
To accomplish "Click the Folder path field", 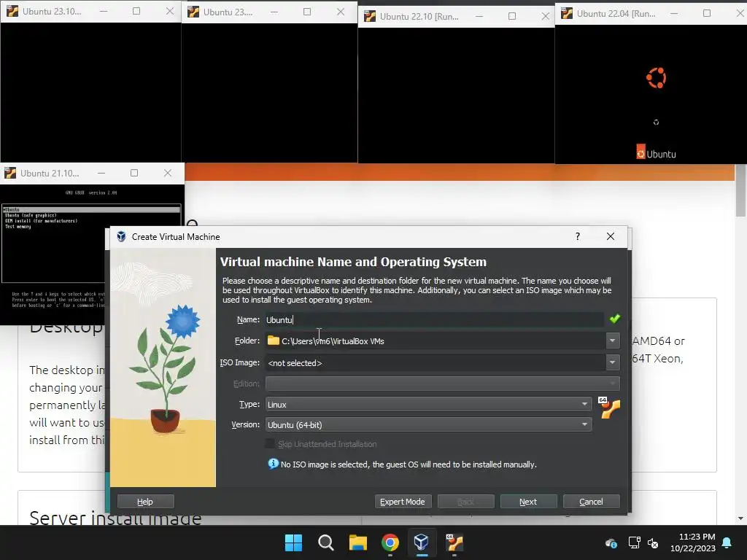I will click(436, 341).
